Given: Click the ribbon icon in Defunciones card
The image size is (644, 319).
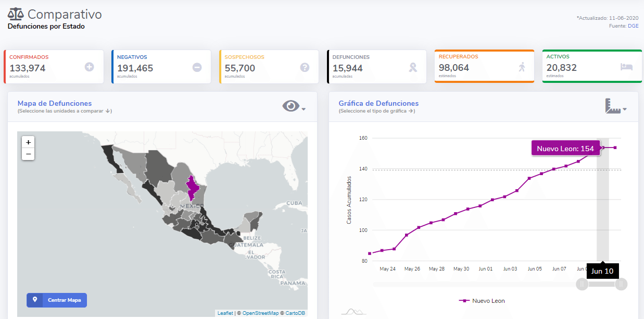Looking at the screenshot, I should click(x=412, y=67).
